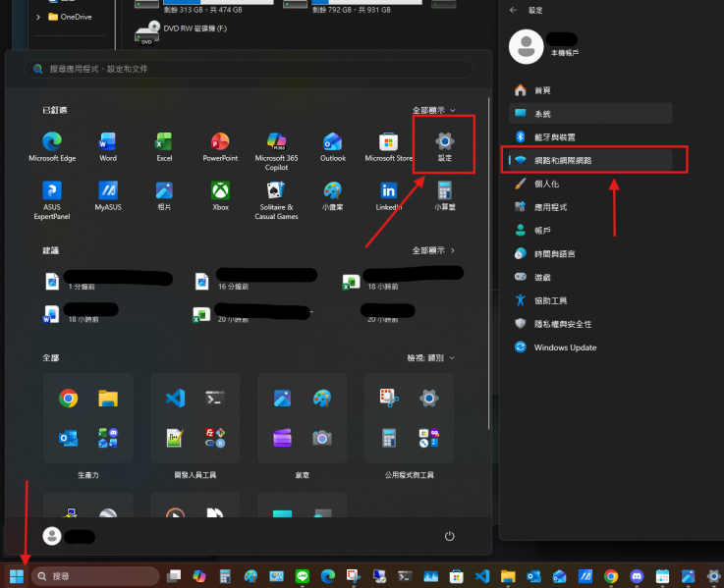Open LINE from the taskbar
The width and height of the screenshot is (724, 588).
tap(302, 576)
